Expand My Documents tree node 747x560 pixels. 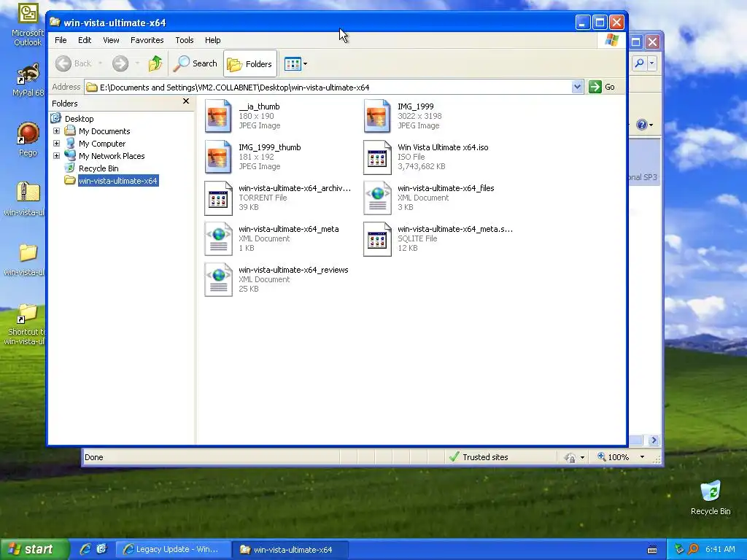pyautogui.click(x=56, y=131)
